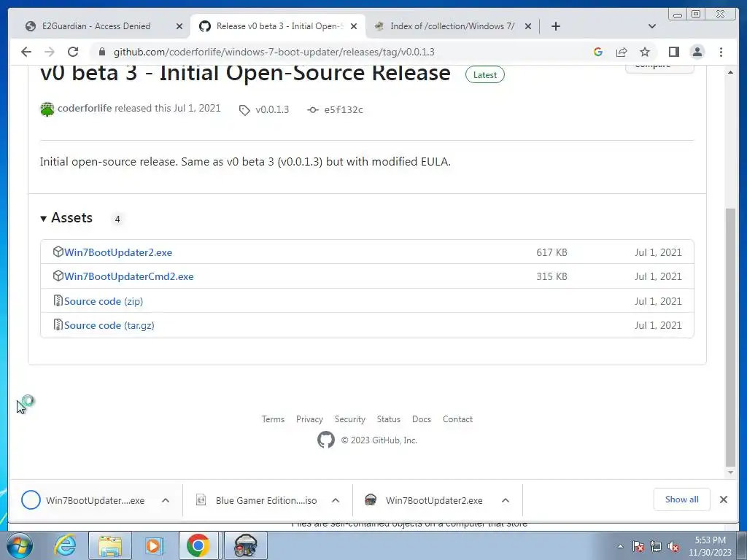747x560 pixels.
Task: Click the site lock icon
Action: (101, 52)
